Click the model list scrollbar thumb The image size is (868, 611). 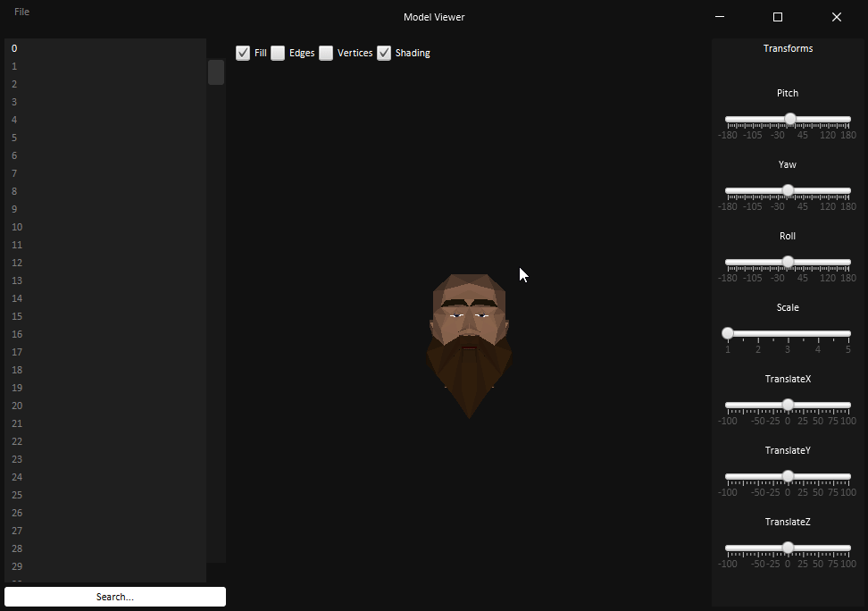(x=215, y=72)
